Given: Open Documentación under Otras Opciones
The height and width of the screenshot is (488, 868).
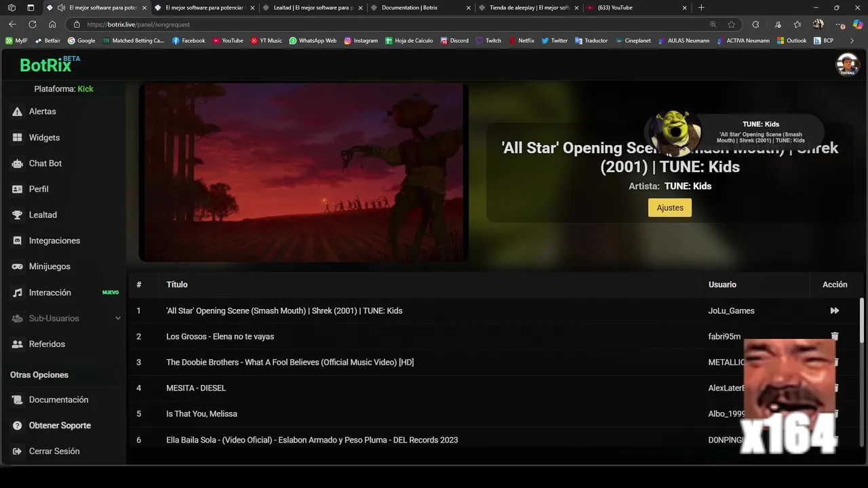Looking at the screenshot, I should 58,400.
